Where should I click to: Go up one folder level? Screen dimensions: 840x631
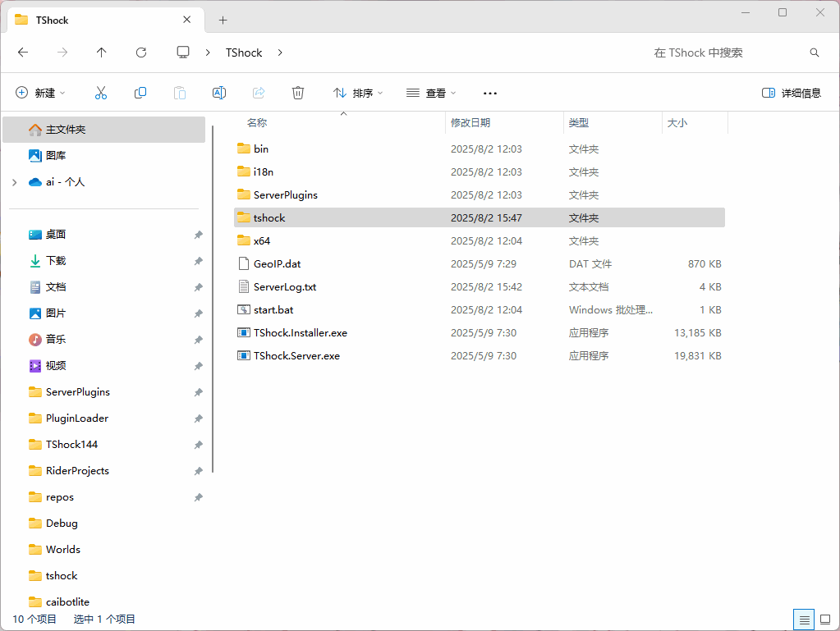[x=101, y=53]
